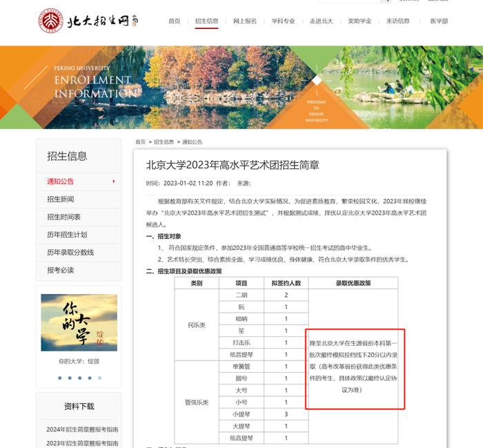Viewport: 483px width, 448px height.
Task: Click the PEKING UNIVERSITY ENROLLMENT INFORMATION banner text
Action: pyautogui.click(x=95, y=81)
